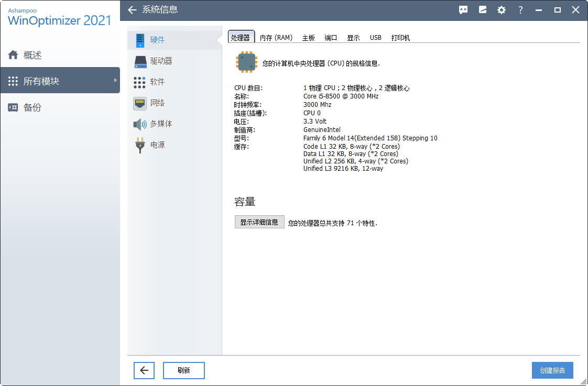Click the 电源 power plug icon
The height and width of the screenshot is (386, 588).
140,145
